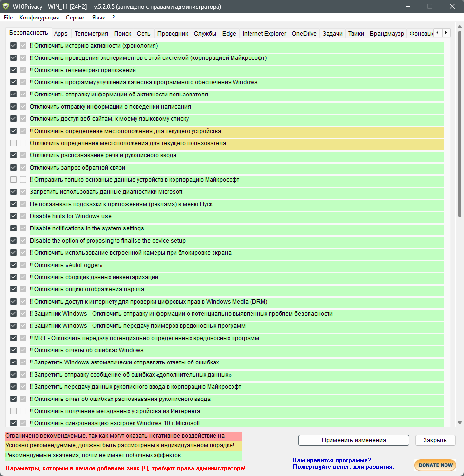The image size is (464, 476).
Task: Untick left checkbox for 'Отключить сборщик данных инвентаризации'
Action: click(13, 277)
